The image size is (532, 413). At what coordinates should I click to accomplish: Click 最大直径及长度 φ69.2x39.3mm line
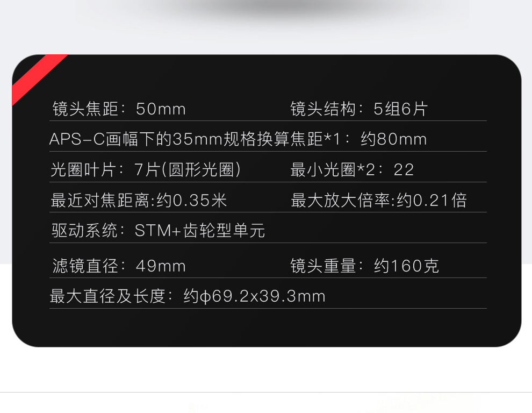point(188,296)
